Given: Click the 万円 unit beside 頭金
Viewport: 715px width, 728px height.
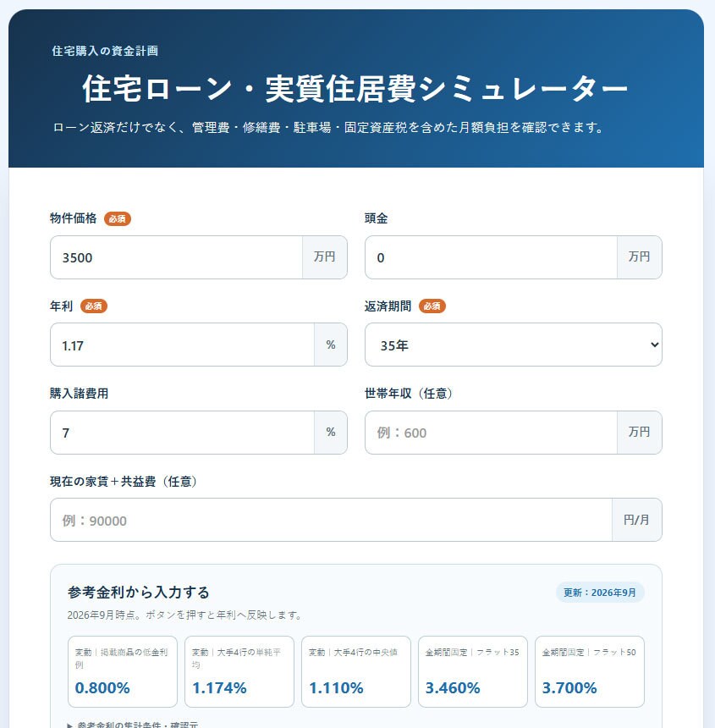Looking at the screenshot, I should 639,257.
